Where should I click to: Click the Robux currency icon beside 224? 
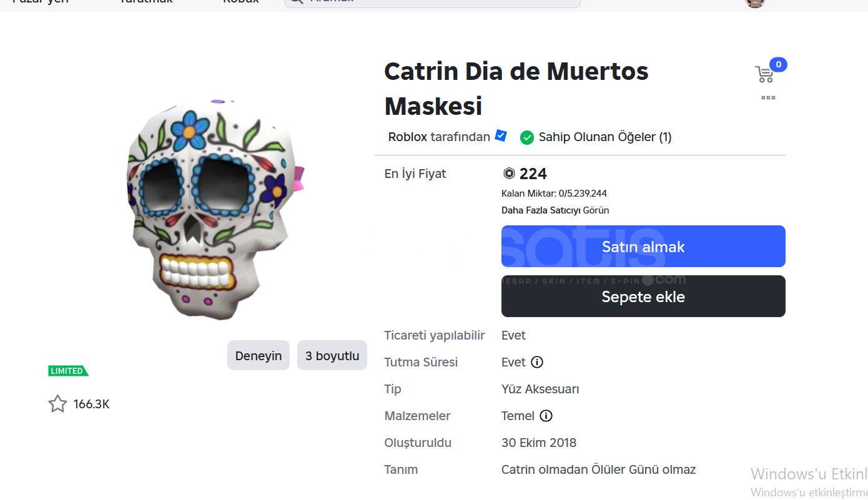pos(509,174)
